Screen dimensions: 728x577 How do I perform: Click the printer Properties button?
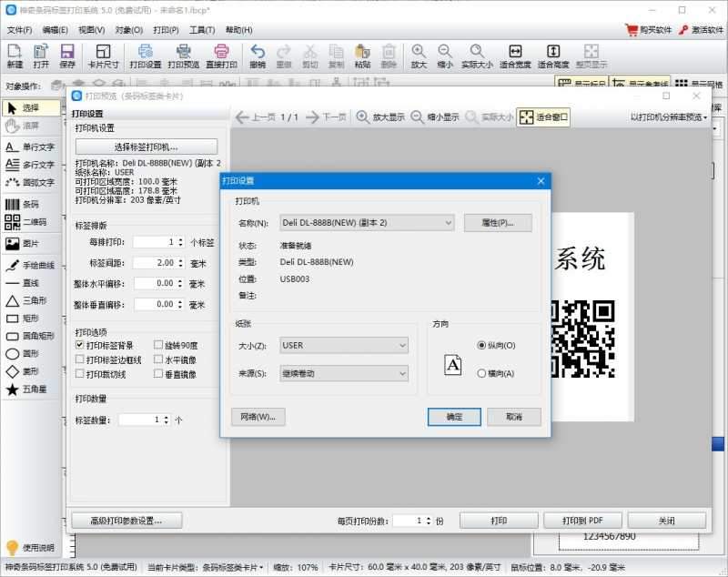497,223
